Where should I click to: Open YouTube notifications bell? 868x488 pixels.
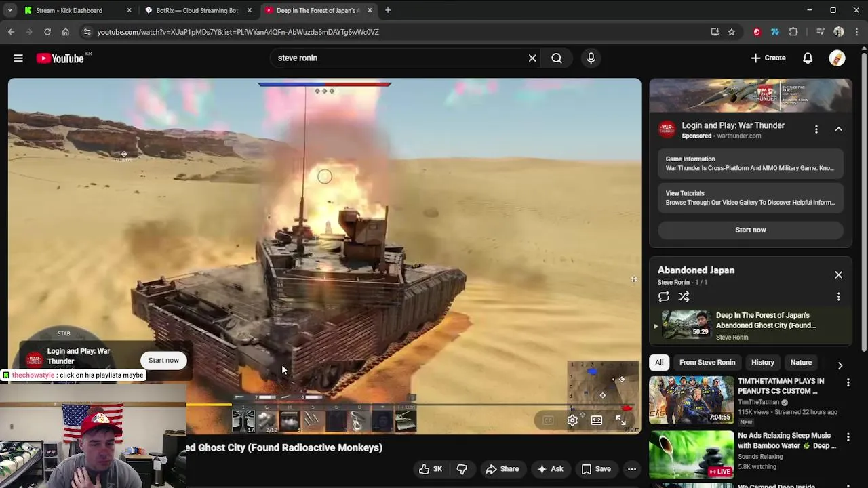808,58
